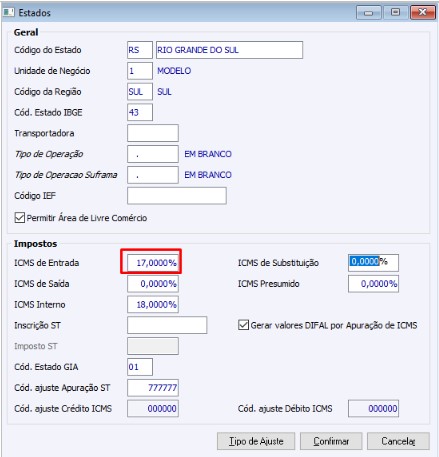The width and height of the screenshot is (439, 457).
Task: Click the ICMS de Entrada label
Action: tap(47, 263)
